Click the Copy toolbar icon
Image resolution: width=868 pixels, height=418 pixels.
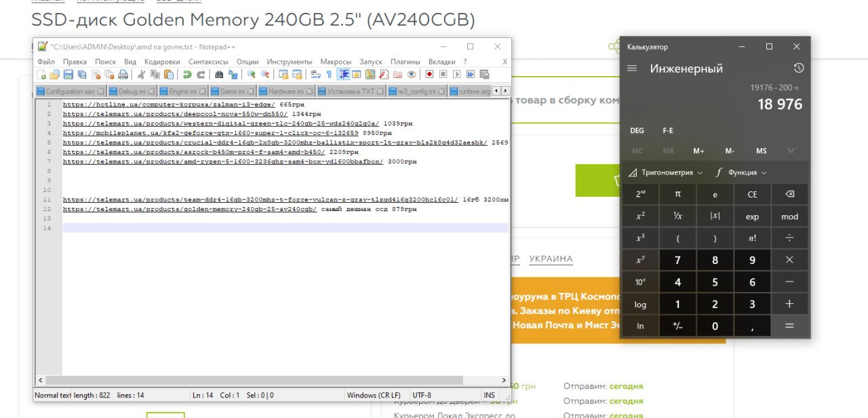coord(155,75)
